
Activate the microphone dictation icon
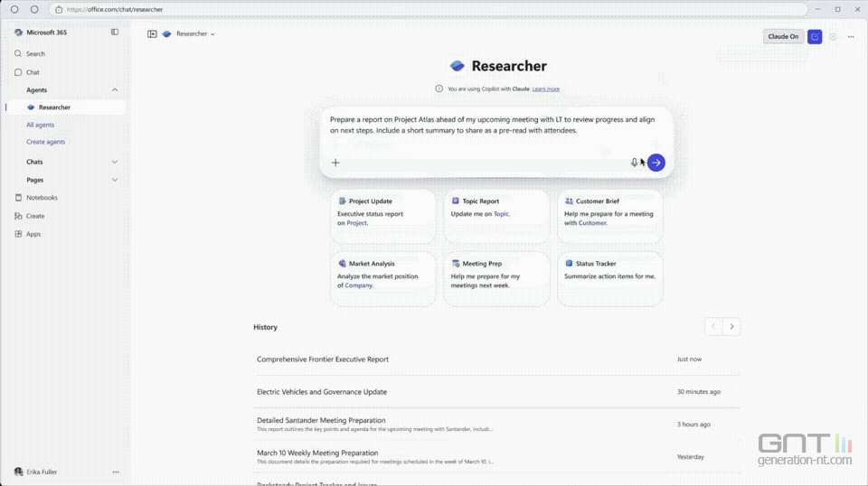pyautogui.click(x=635, y=163)
